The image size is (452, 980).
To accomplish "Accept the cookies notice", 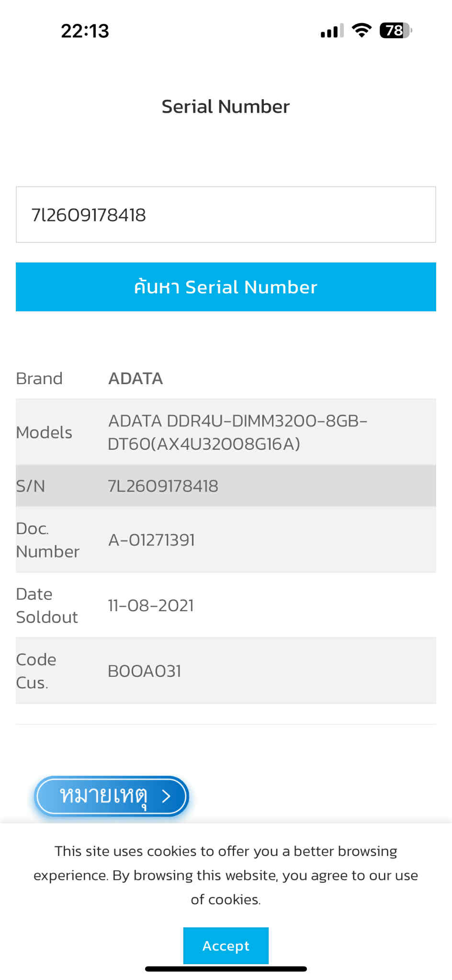I will coord(226,946).
